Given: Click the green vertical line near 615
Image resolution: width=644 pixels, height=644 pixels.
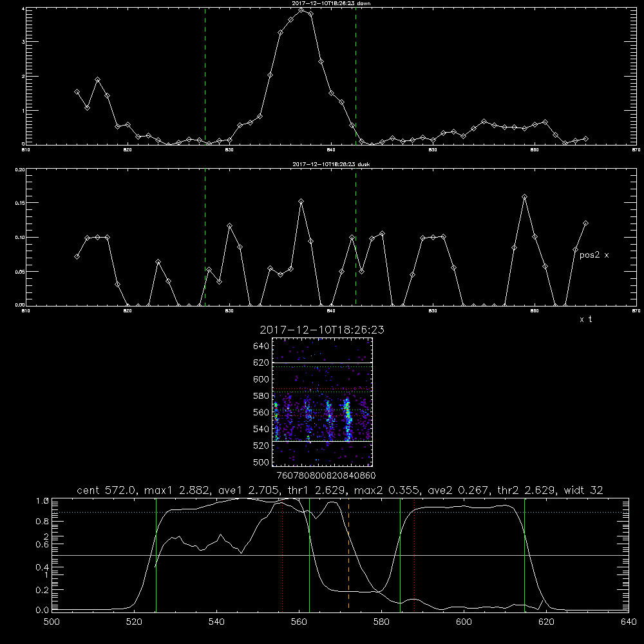Looking at the screenshot, I should click(524, 555).
